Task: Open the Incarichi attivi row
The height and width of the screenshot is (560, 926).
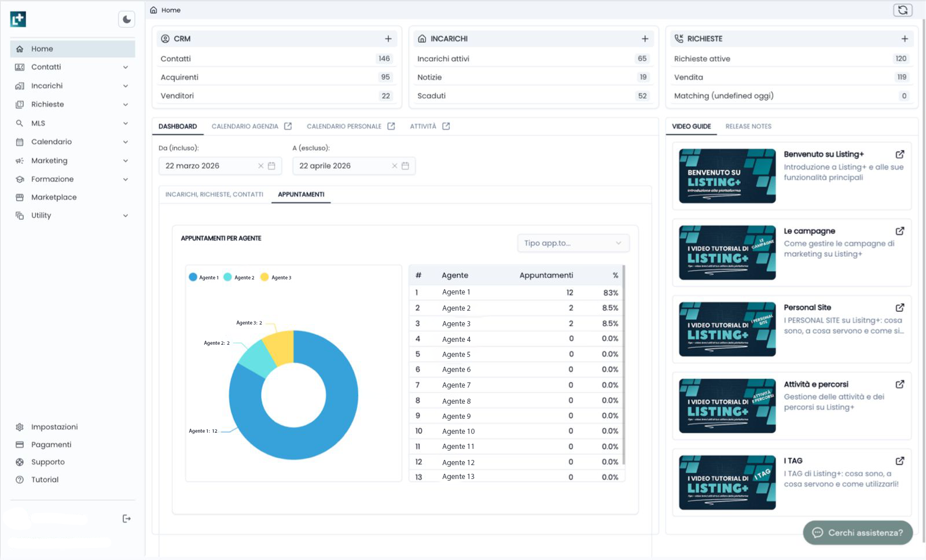Action: pos(533,58)
